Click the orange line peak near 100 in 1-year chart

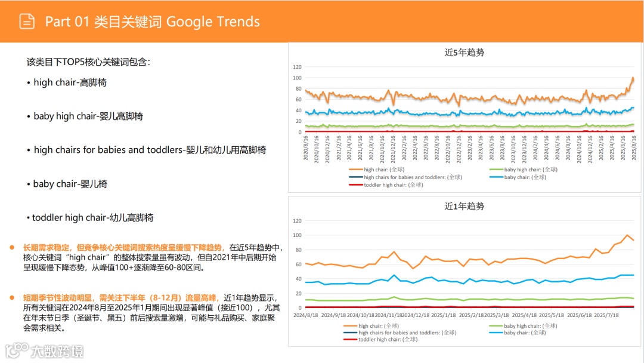[x=627, y=235]
